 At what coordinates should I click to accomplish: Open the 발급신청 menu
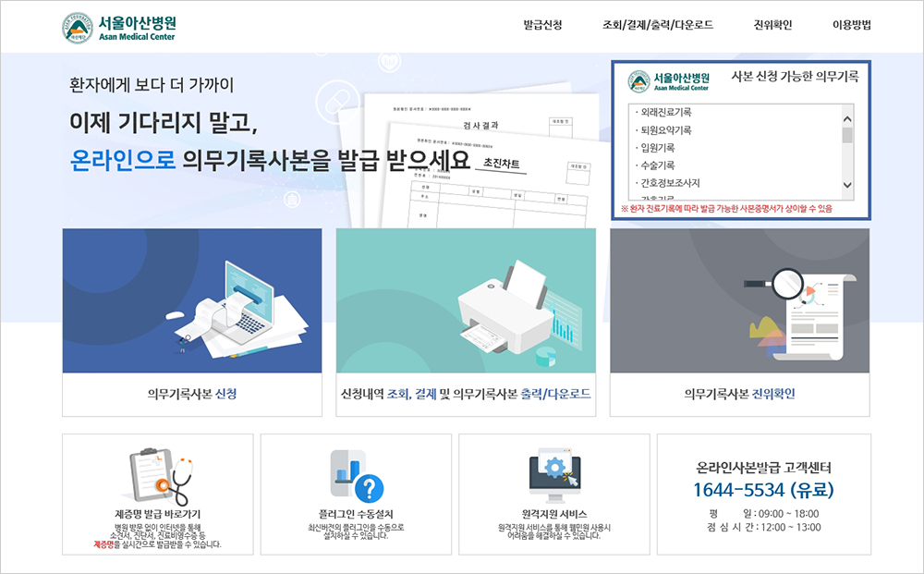tap(542, 25)
